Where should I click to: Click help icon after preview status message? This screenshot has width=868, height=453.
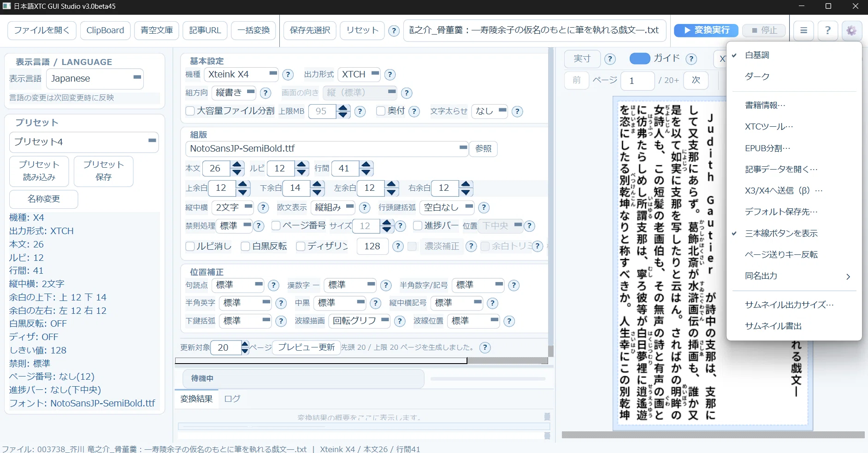pyautogui.click(x=485, y=348)
